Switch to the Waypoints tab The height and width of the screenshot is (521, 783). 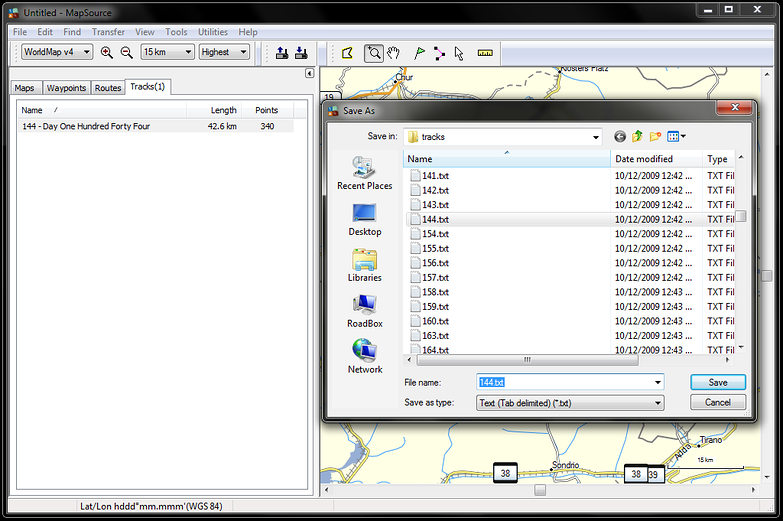click(x=66, y=88)
